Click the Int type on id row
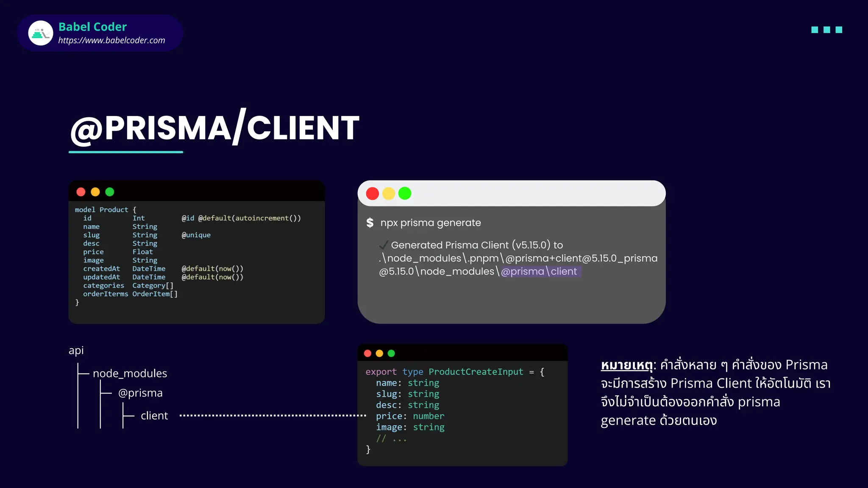 pyautogui.click(x=139, y=218)
